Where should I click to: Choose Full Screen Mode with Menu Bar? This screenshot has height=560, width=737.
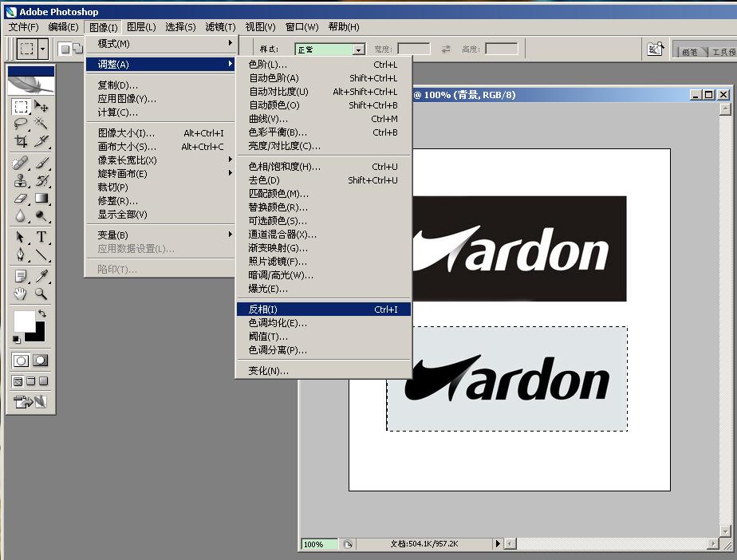(31, 381)
